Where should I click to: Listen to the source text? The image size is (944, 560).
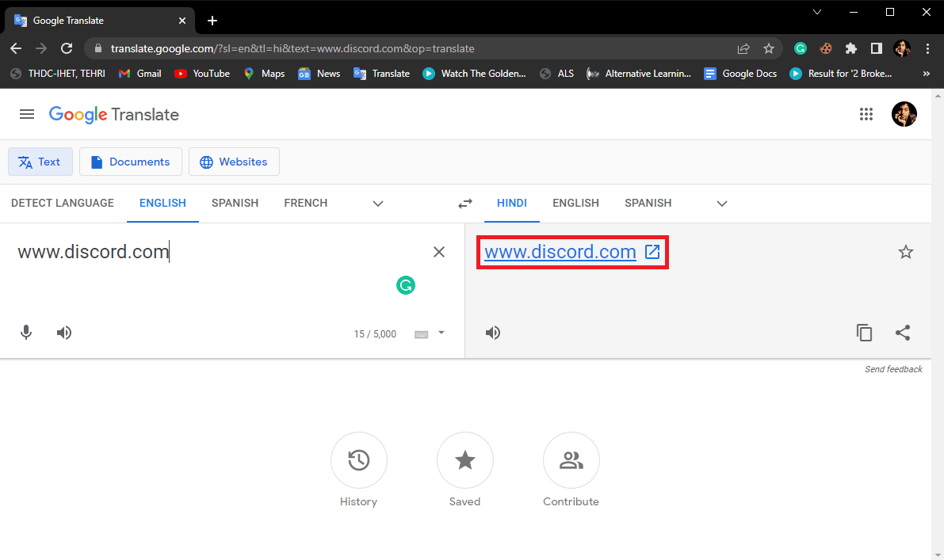pyautogui.click(x=64, y=333)
